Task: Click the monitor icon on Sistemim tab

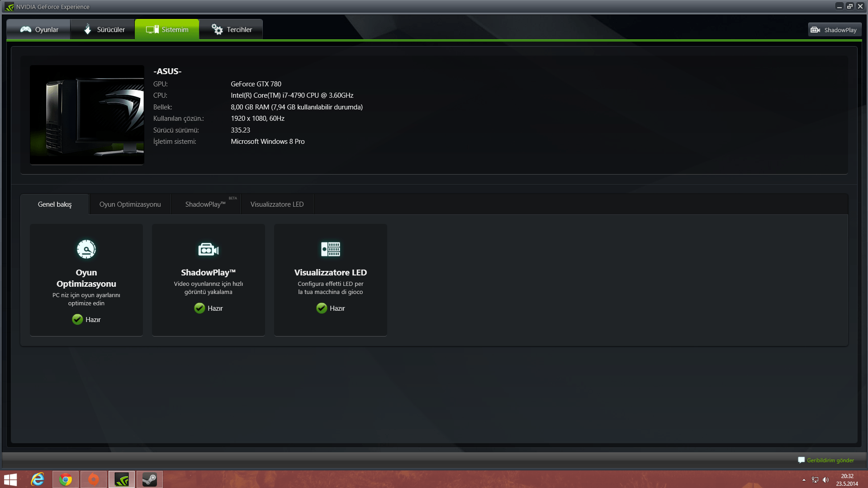Action: point(152,29)
